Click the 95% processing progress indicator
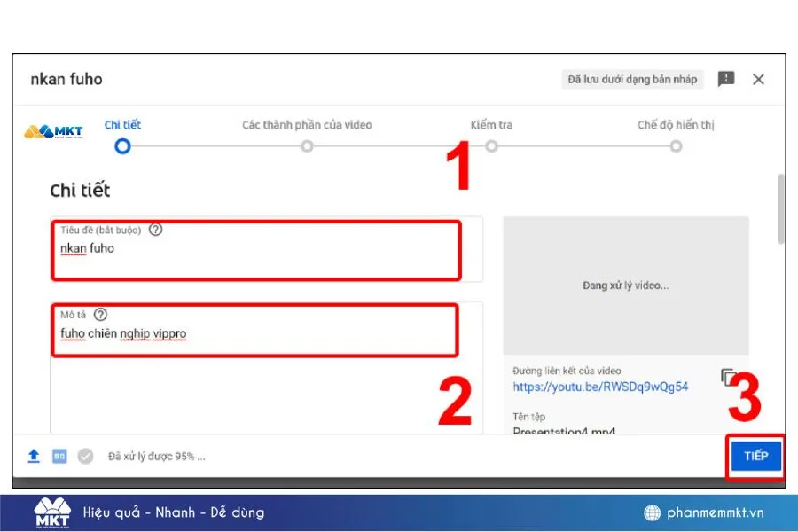The width and height of the screenshot is (798, 532). click(155, 456)
